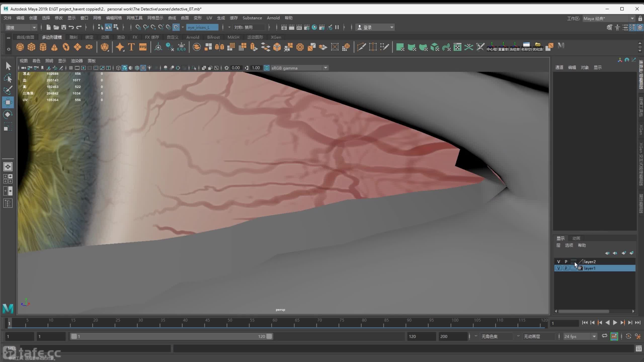Click the Center Pivot shelf icon
Screen dimensions: 644x362
click(x=492, y=47)
